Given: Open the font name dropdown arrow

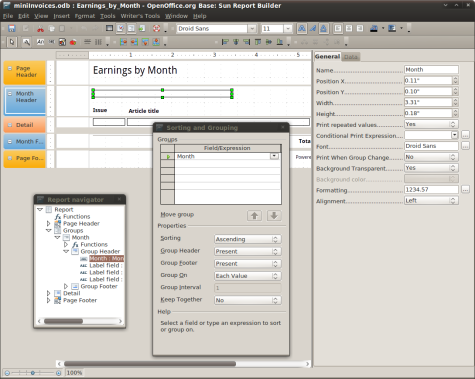Looking at the screenshot, I should coord(252,29).
